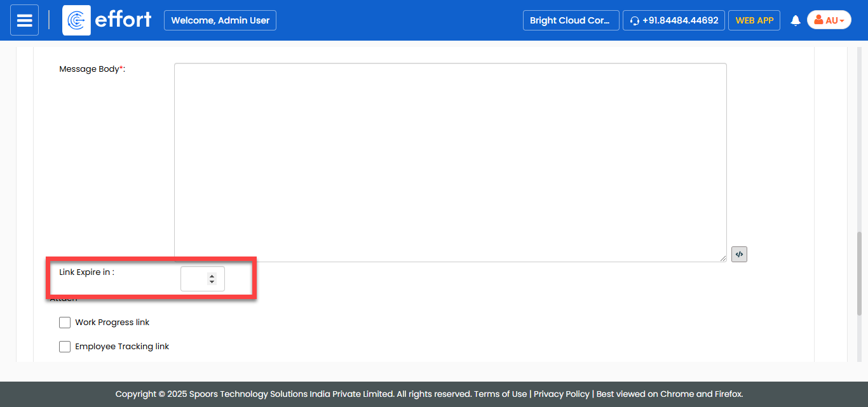Increase the Link Expire in value
This screenshot has height=407, width=868.
click(x=212, y=276)
